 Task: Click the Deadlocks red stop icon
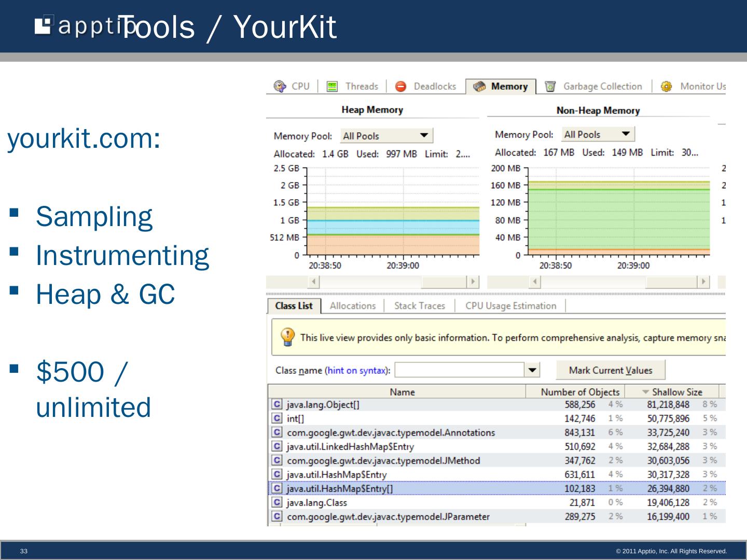(x=401, y=87)
